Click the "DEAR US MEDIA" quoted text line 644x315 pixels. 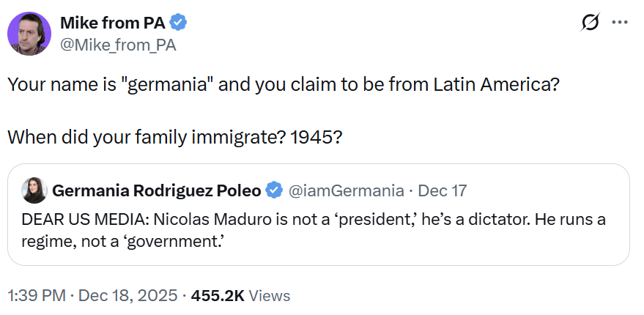click(x=314, y=220)
